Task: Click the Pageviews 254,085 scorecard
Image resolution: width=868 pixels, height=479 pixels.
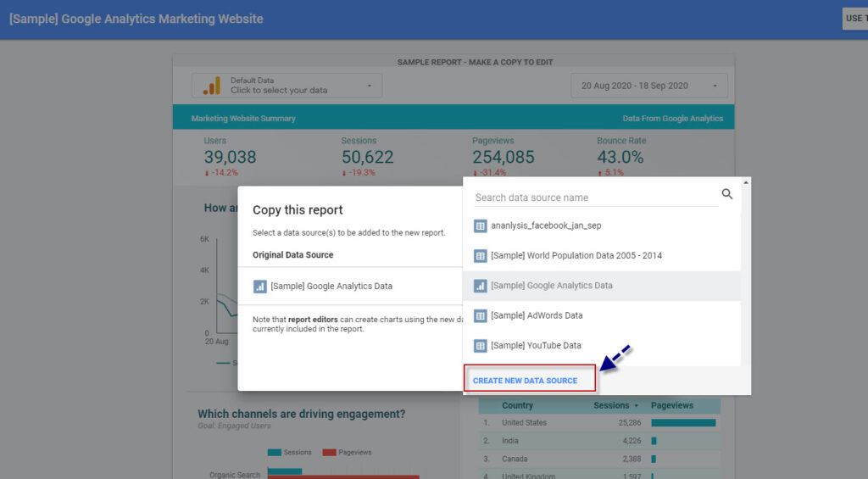Action: tap(504, 157)
